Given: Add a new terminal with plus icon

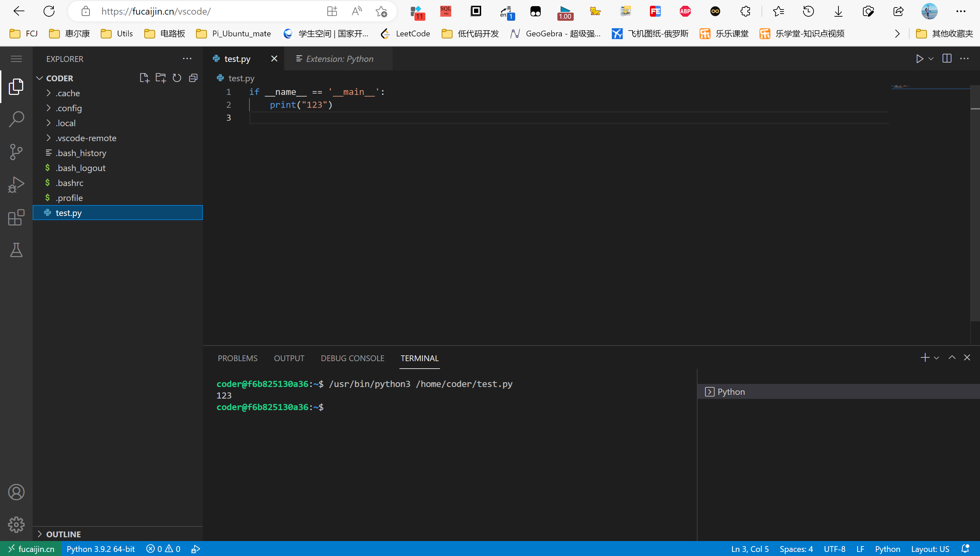Looking at the screenshot, I should pos(925,358).
